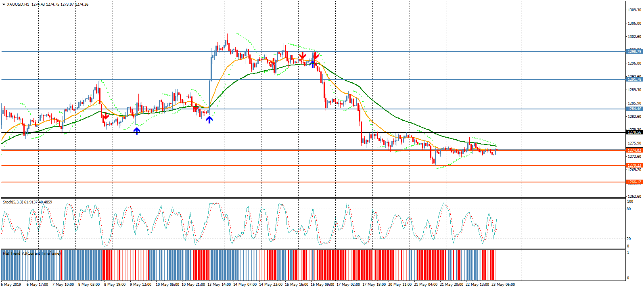
Task: Click the black 1278.56 price label
Action: [x=634, y=132]
